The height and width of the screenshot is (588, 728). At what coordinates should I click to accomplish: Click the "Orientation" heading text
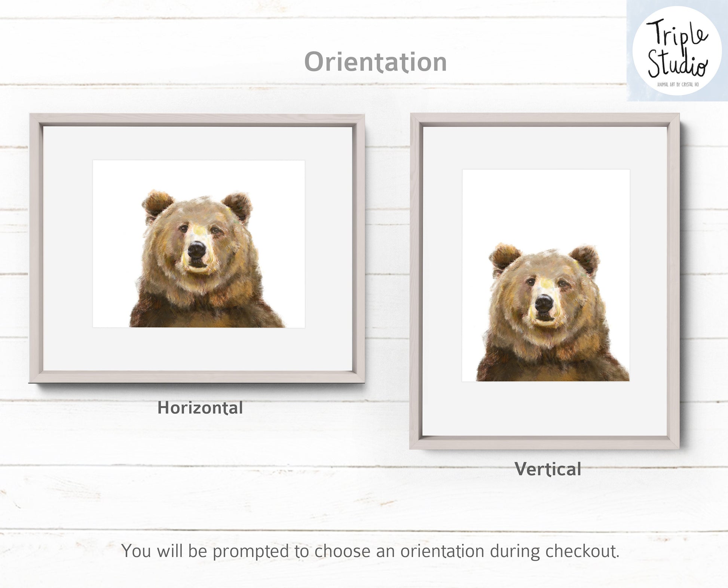tap(375, 62)
